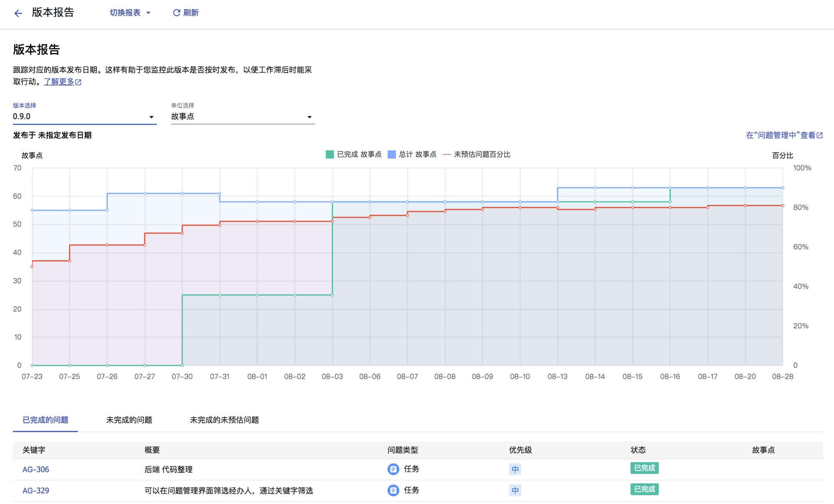Click the 发布于 未指定发布日期 text
Screen dimensions: 834x504
coord(52,135)
